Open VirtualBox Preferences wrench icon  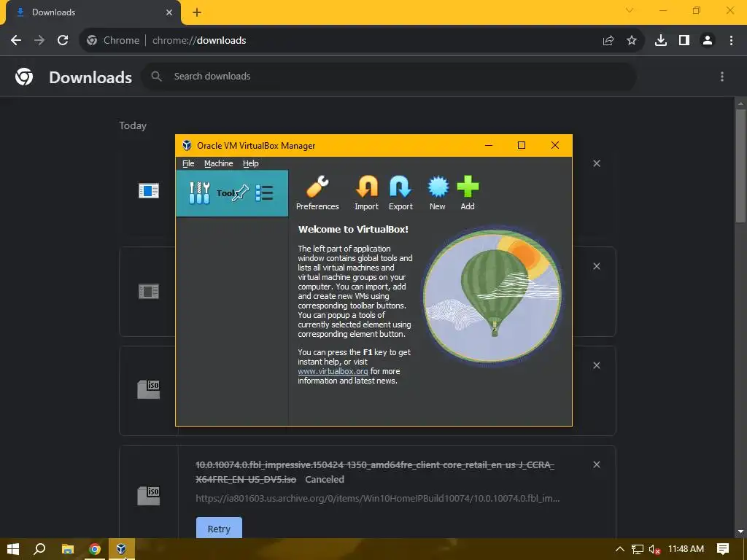[317, 187]
